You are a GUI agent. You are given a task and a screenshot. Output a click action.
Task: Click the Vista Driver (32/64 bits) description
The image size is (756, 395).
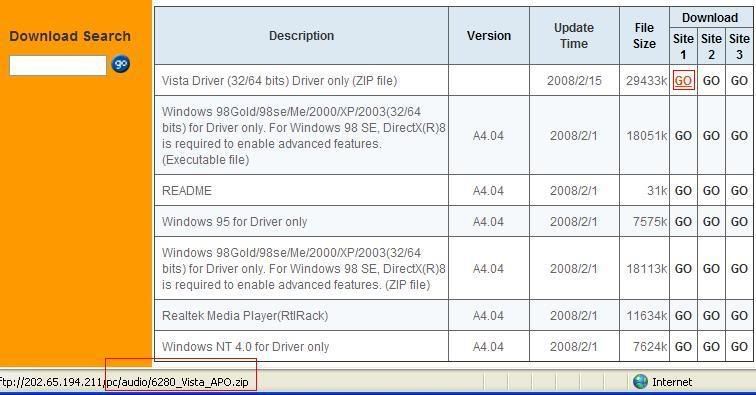tap(280, 81)
